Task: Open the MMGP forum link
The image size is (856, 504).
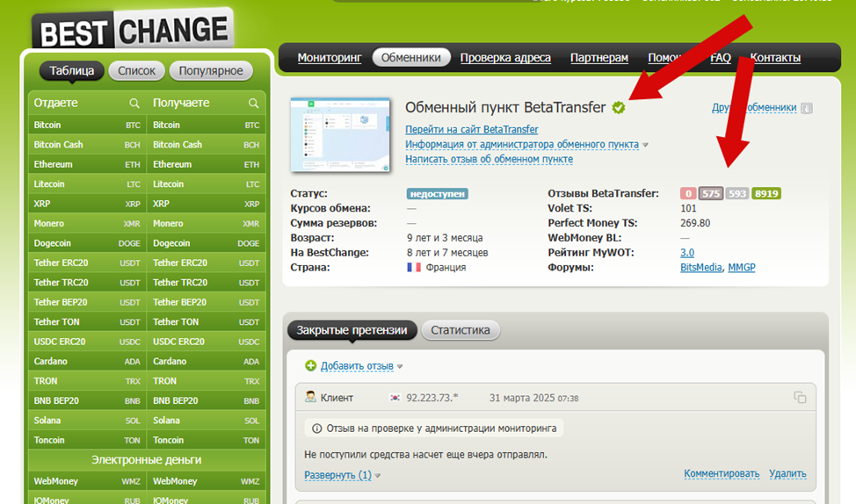Action: (742, 267)
